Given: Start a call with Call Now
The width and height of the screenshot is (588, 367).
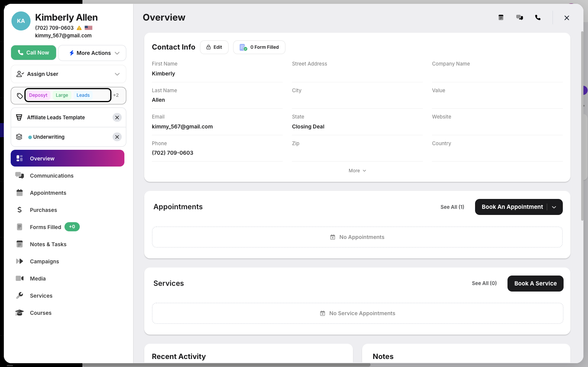Looking at the screenshot, I should (34, 53).
